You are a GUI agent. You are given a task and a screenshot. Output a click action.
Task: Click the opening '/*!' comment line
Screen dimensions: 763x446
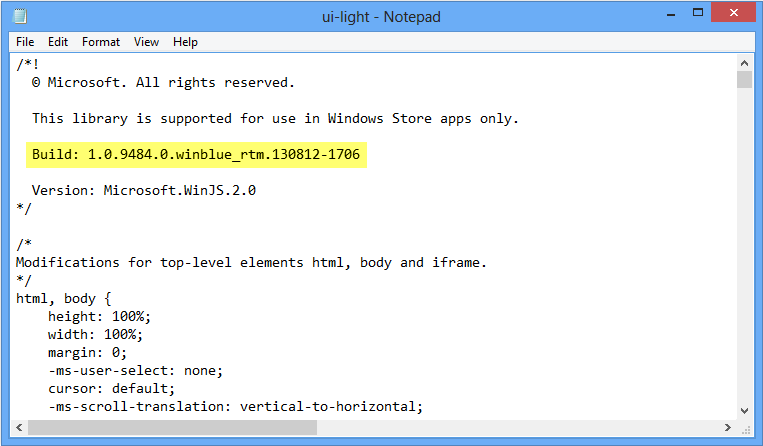[x=27, y=64]
